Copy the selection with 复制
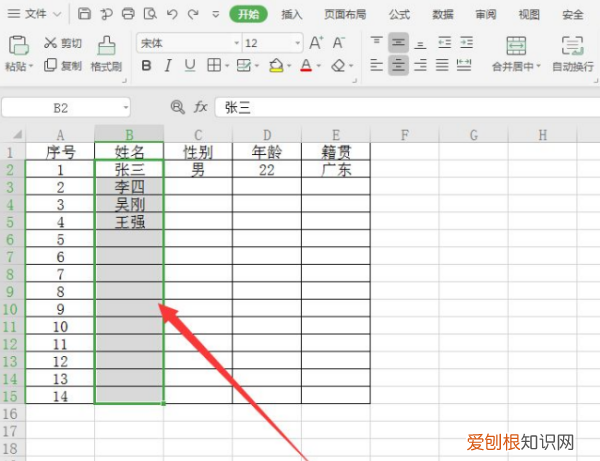This screenshot has width=600, height=461. [63, 65]
